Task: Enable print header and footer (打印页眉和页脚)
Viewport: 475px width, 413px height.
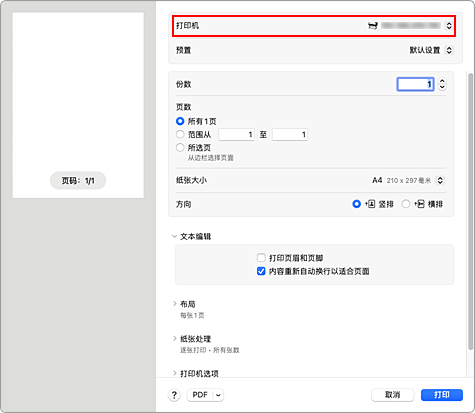Action: pos(261,258)
